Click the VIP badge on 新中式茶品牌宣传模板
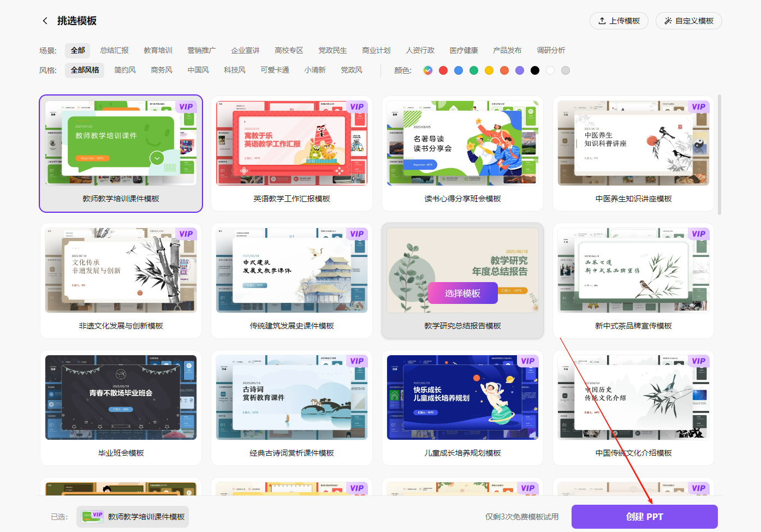 pyautogui.click(x=699, y=234)
